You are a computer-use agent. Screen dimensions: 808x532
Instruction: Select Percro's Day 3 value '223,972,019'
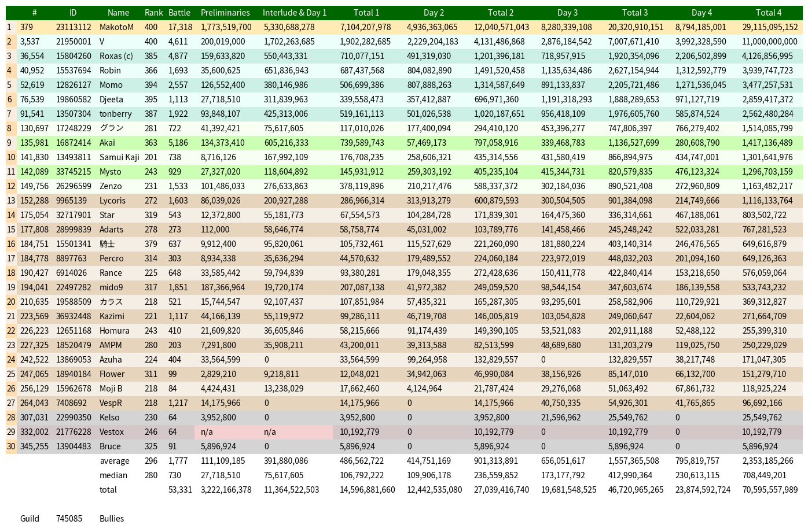tap(563, 258)
